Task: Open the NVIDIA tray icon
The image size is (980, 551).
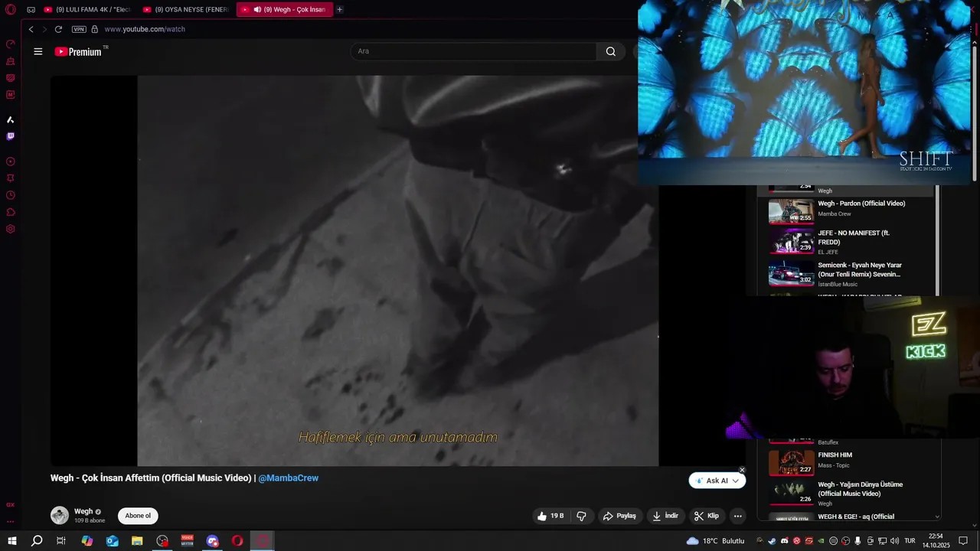Action: 821,541
